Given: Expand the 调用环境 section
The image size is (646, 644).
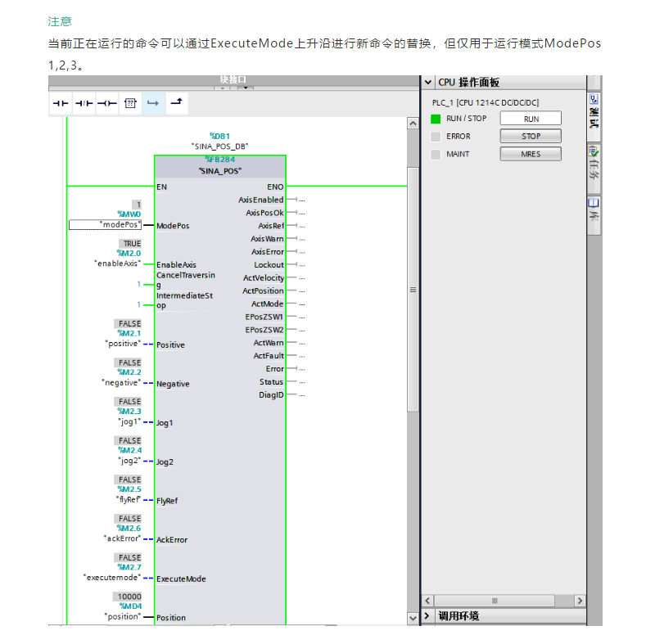Looking at the screenshot, I should [x=427, y=616].
